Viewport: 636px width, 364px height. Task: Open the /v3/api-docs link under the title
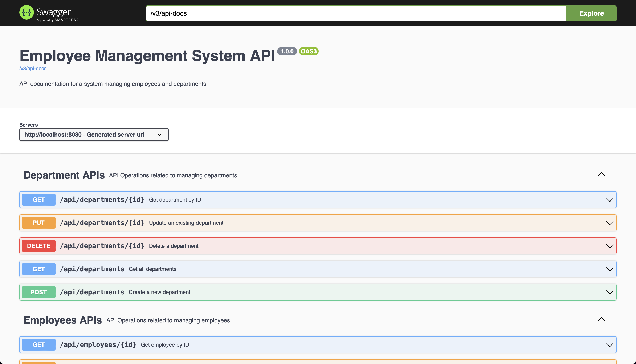pos(33,69)
